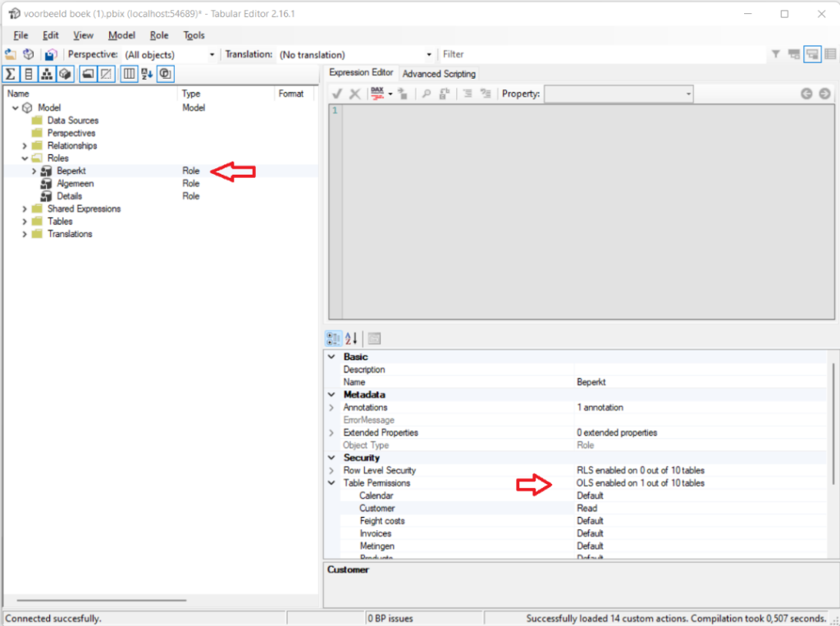Select the Algemeen role
The width and height of the screenshot is (840, 626).
[75, 184]
